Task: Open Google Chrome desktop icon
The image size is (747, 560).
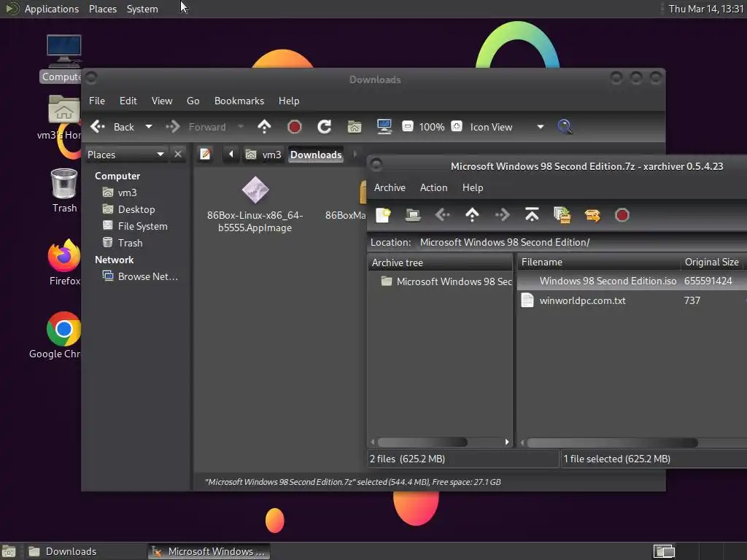Action: coord(64,329)
